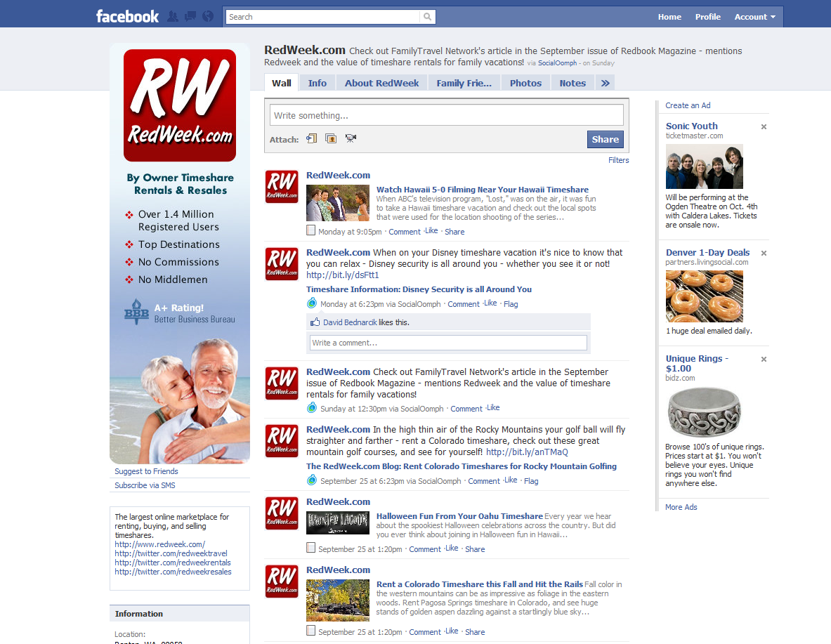Open David Bednarcik's profile link
This screenshot has height=644, width=831.
(350, 322)
